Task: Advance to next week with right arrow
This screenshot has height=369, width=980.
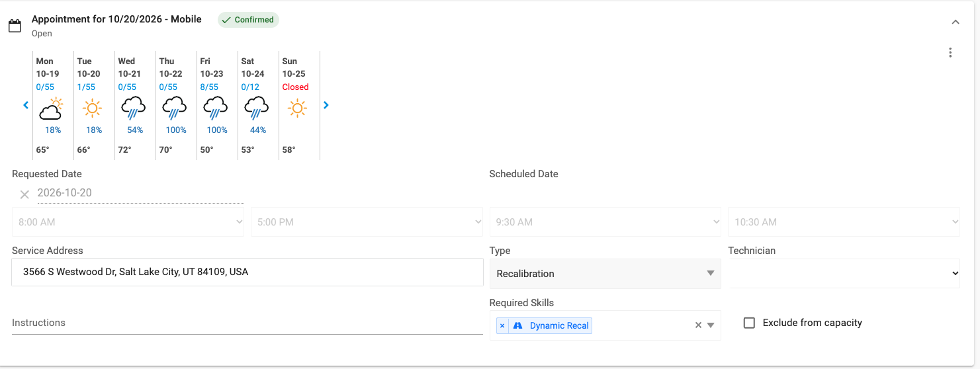Action: [326, 104]
